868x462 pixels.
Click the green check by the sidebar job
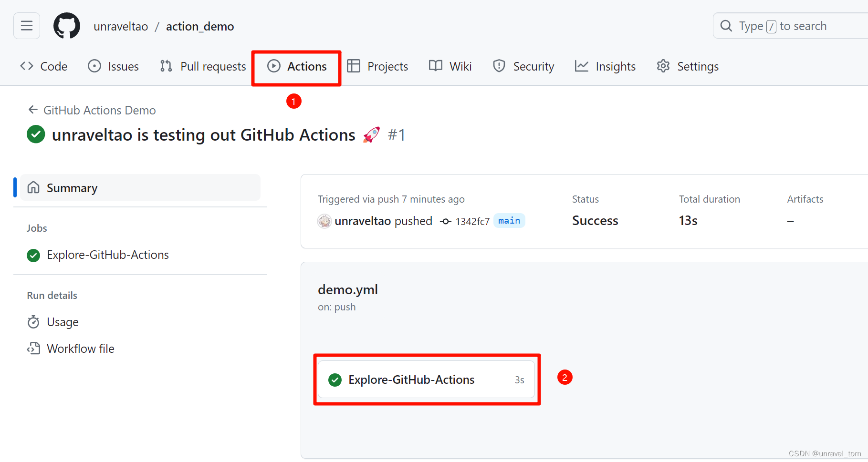point(33,256)
